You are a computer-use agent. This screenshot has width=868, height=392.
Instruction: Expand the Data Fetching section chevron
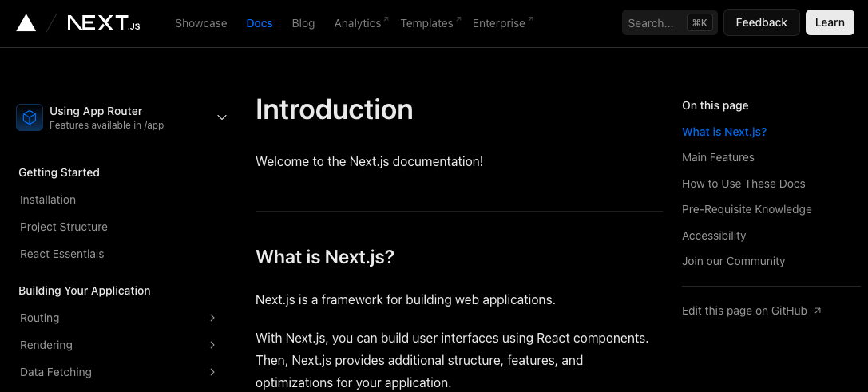tap(212, 372)
